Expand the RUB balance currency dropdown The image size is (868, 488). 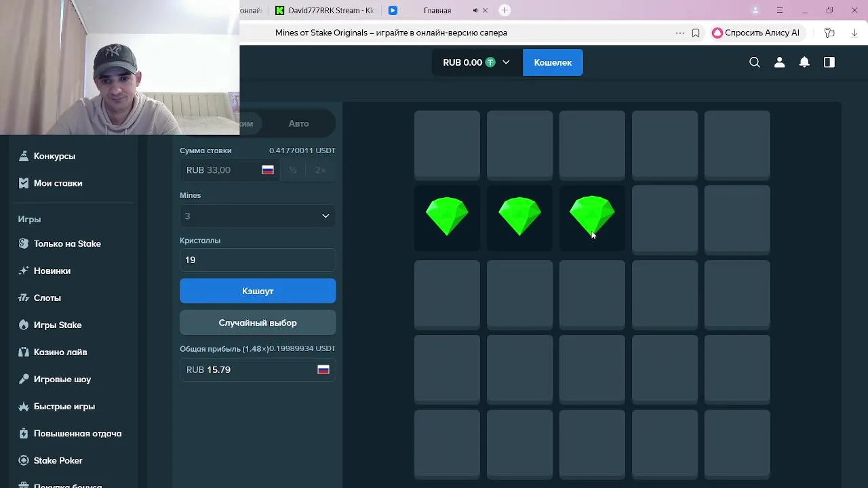[x=506, y=62]
